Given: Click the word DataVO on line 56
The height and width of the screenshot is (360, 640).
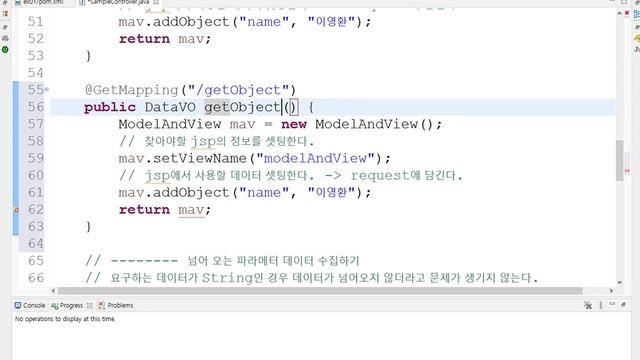Looking at the screenshot, I should 170,107.
